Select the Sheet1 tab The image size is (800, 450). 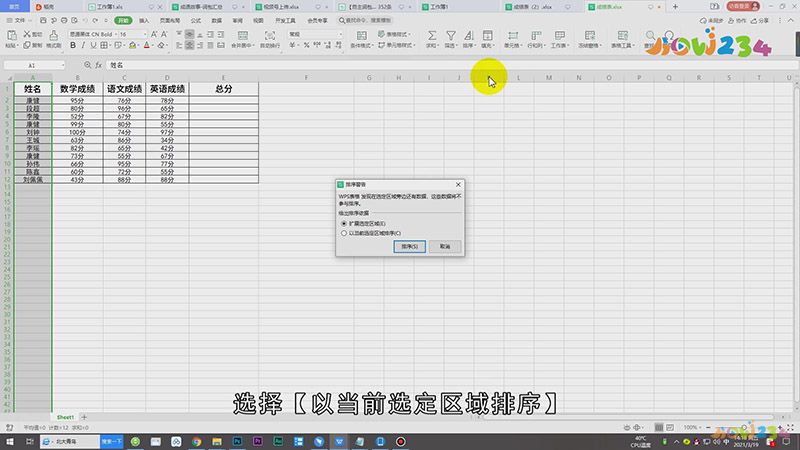pyautogui.click(x=65, y=417)
